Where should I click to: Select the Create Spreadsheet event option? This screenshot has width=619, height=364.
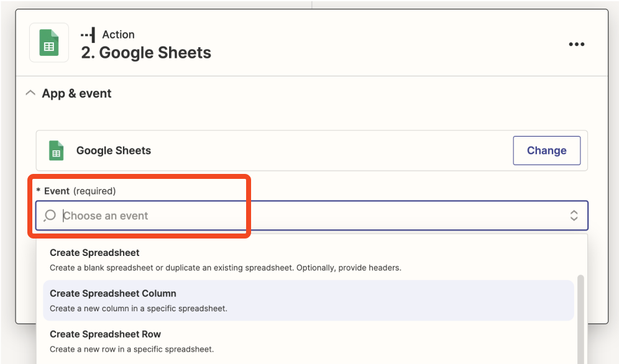(308, 260)
